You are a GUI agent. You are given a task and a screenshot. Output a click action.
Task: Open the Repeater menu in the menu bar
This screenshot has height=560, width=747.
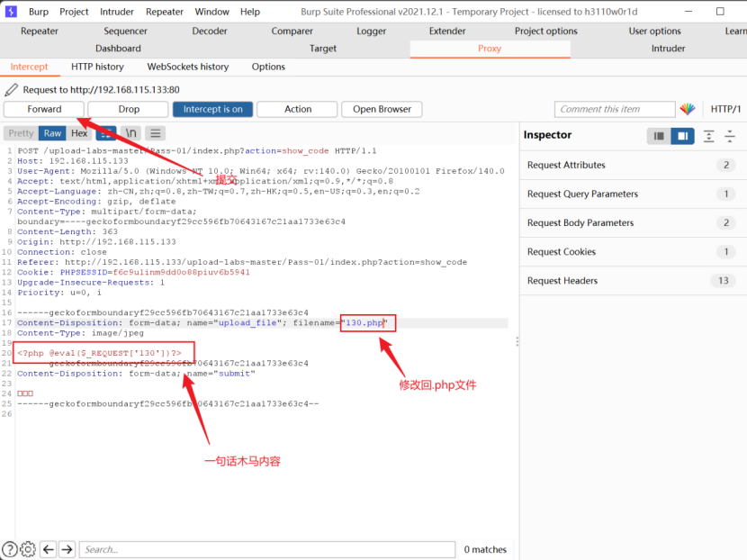coord(165,12)
